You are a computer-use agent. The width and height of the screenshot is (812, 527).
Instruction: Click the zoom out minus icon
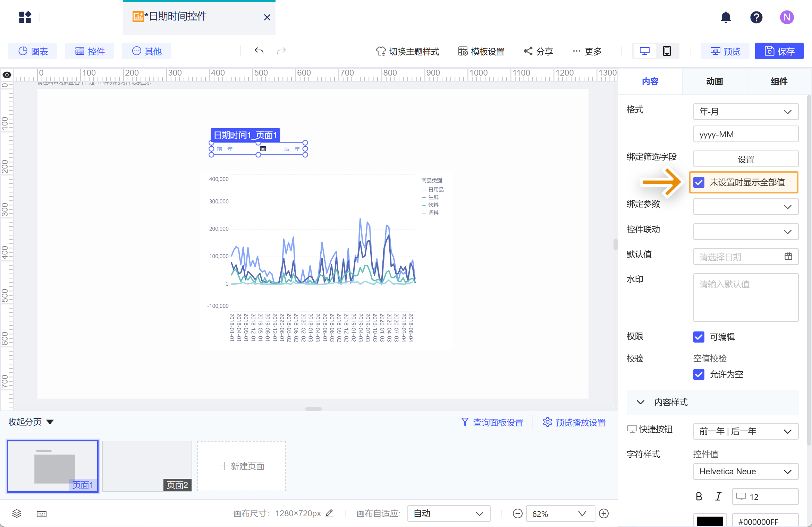point(517,513)
